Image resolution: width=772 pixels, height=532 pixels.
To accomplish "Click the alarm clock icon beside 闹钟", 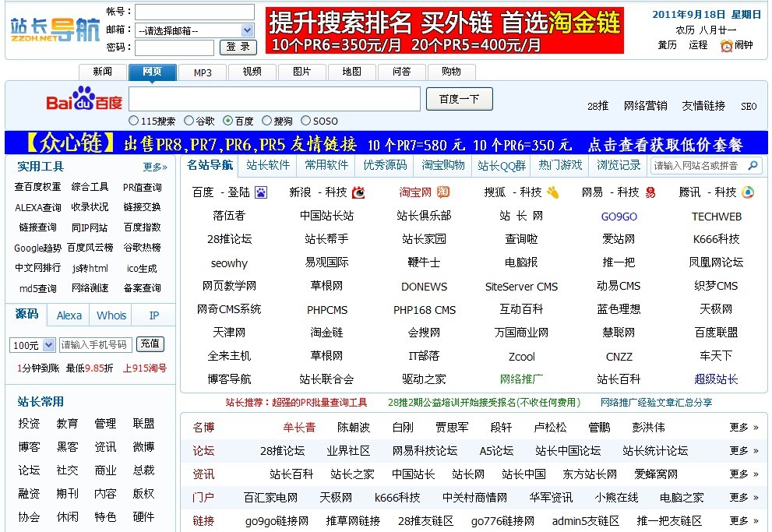I will tap(727, 46).
